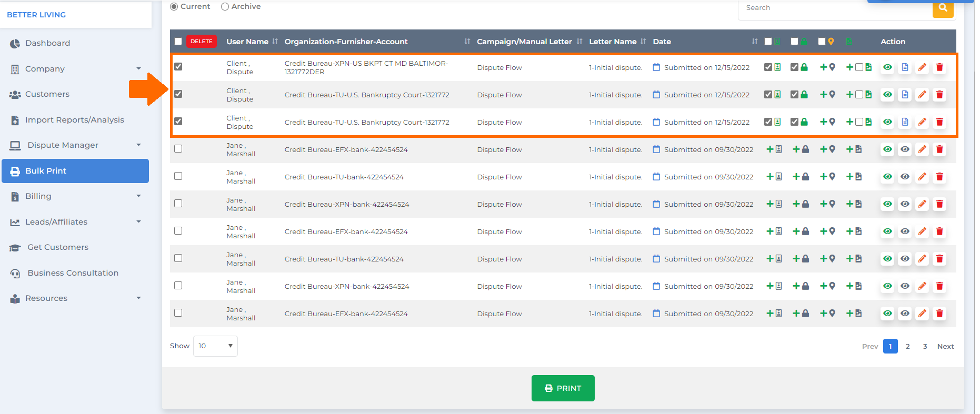
Task: Edit the bottom table row with pencil
Action: point(922,314)
